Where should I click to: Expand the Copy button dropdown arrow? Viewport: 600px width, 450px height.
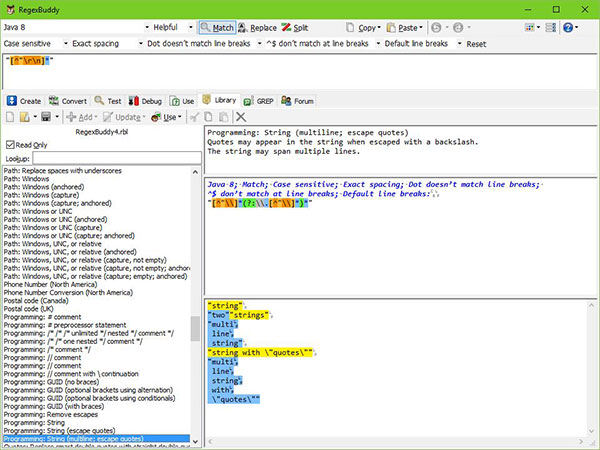pos(379,28)
